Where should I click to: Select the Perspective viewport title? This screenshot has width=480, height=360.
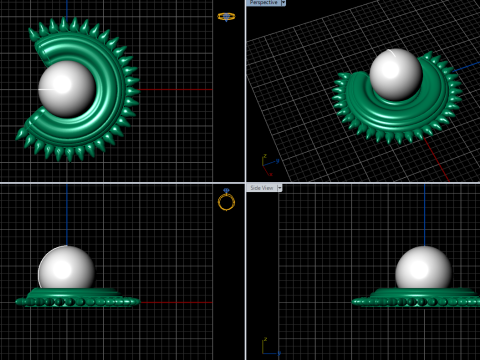coord(263,3)
